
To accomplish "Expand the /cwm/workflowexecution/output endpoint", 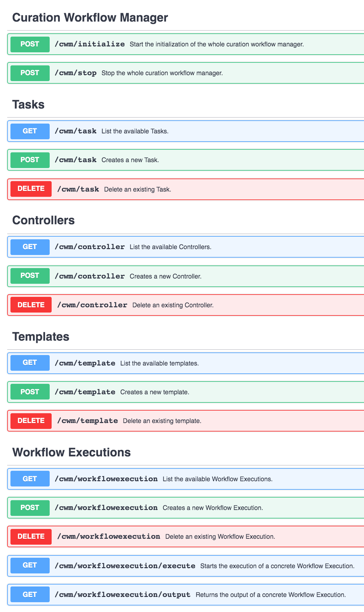I will [x=186, y=595].
